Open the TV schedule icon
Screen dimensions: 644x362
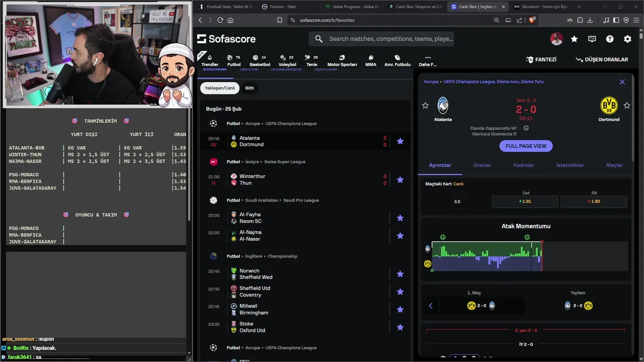pyautogui.click(x=592, y=39)
